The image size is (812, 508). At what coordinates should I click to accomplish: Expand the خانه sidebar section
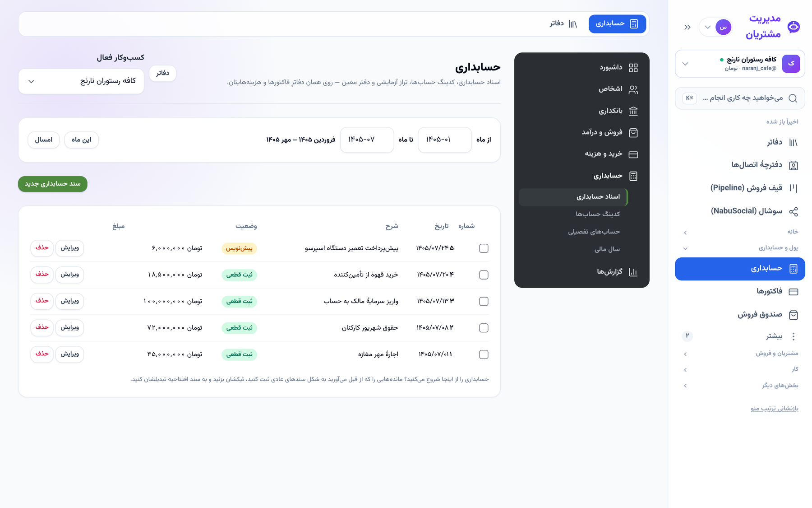pyautogui.click(x=740, y=232)
